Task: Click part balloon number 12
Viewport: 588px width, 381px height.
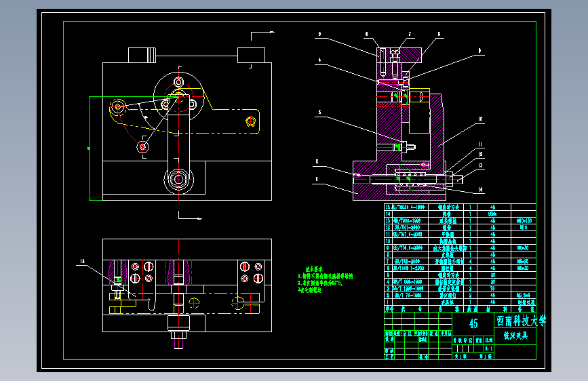Action: [x=480, y=154]
